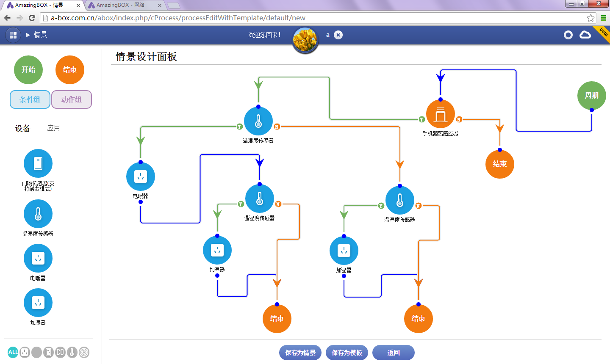Switch to the 设备 tab
The width and height of the screenshot is (610, 364).
(23, 128)
